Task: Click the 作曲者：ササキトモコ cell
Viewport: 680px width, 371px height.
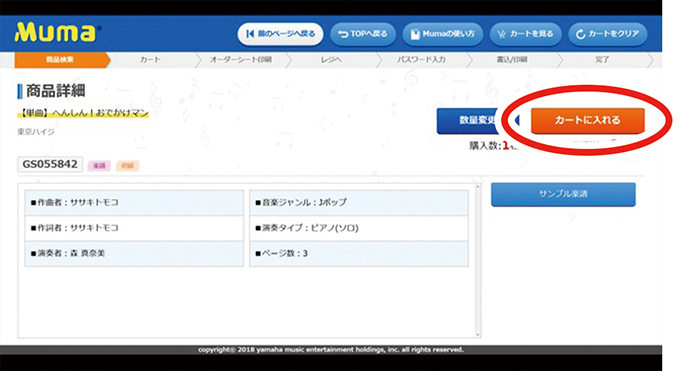Action: coord(134,203)
